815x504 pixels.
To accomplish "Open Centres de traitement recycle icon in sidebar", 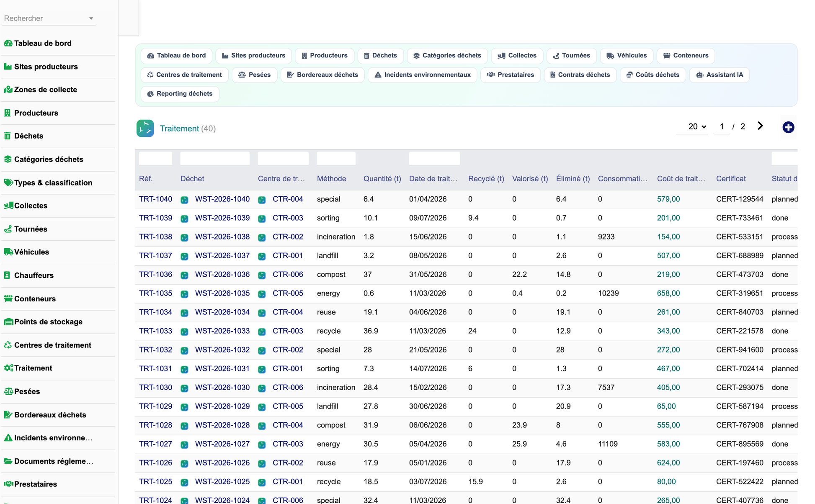I will [x=8, y=345].
